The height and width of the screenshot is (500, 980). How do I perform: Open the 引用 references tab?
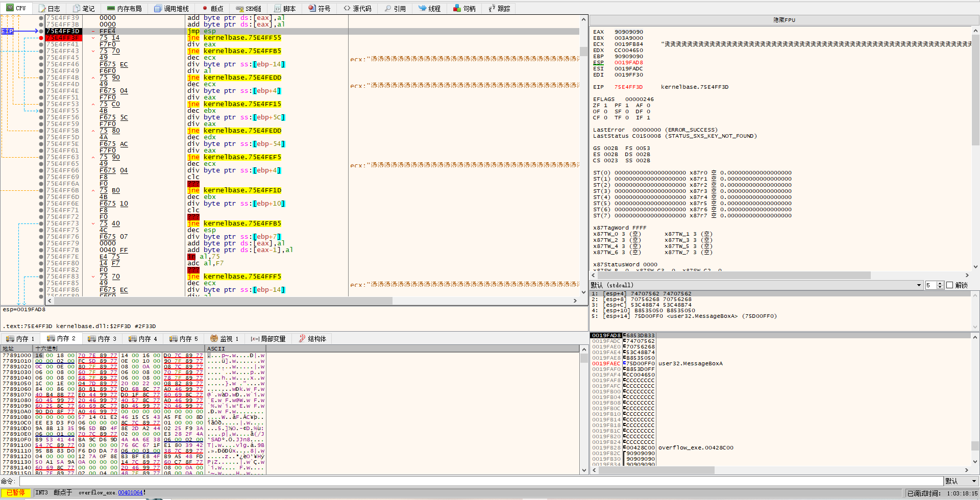tap(396, 9)
